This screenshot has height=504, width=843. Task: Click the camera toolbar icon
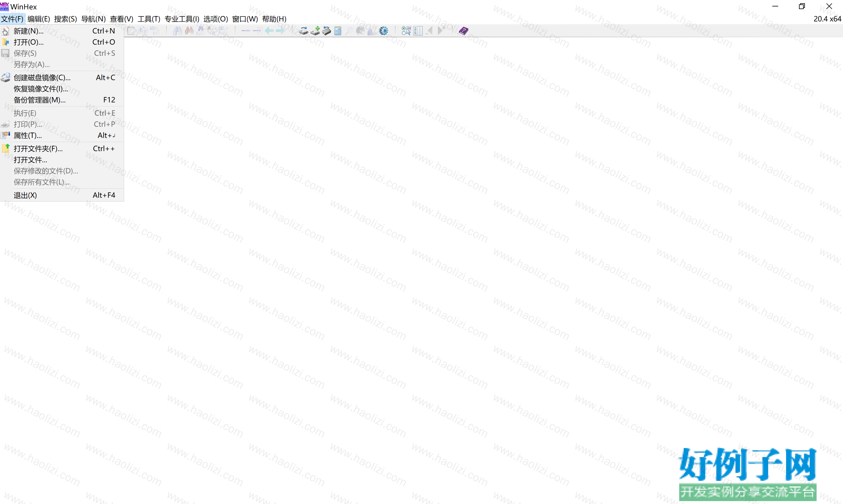point(360,31)
